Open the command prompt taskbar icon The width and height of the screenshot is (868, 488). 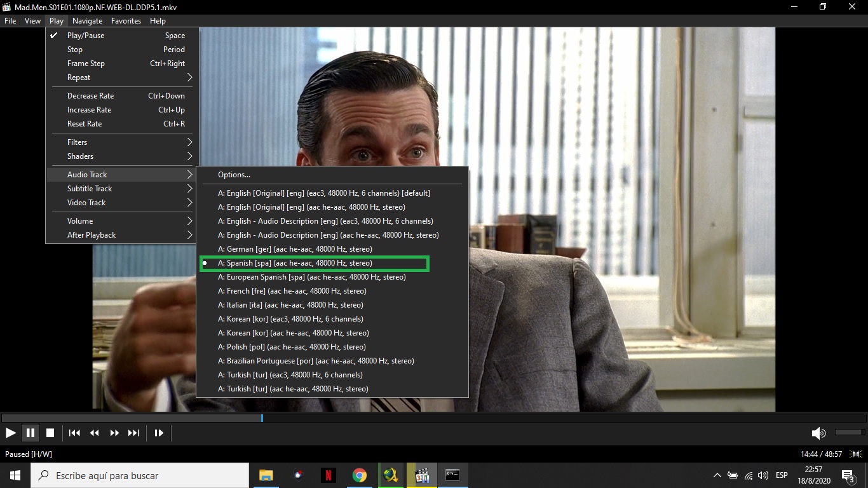click(452, 475)
